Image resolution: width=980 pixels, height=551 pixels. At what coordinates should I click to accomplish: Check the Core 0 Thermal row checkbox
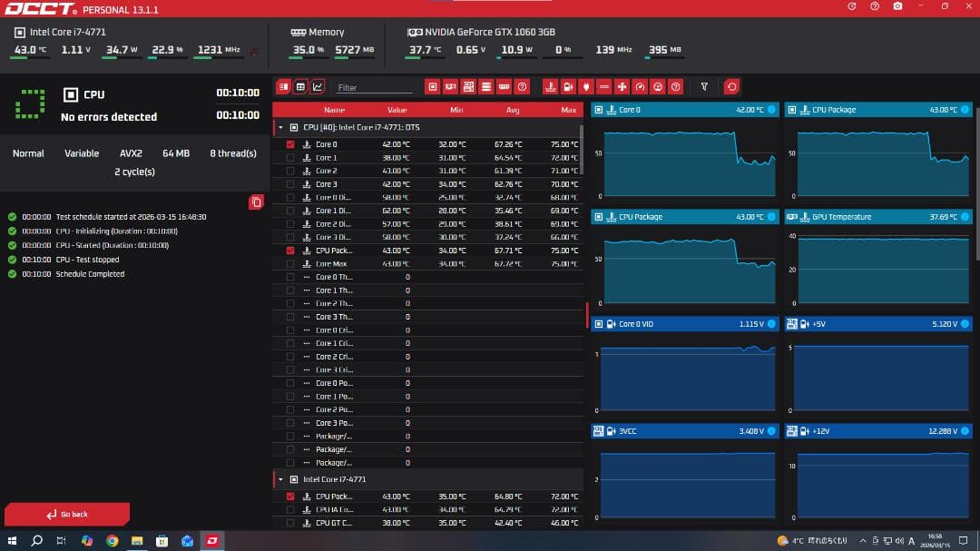tap(290, 277)
